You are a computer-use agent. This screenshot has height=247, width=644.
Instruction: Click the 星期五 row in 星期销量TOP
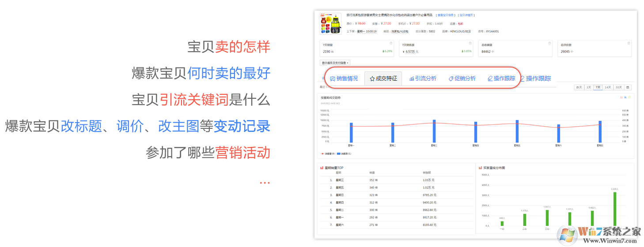pyautogui.click(x=396, y=187)
